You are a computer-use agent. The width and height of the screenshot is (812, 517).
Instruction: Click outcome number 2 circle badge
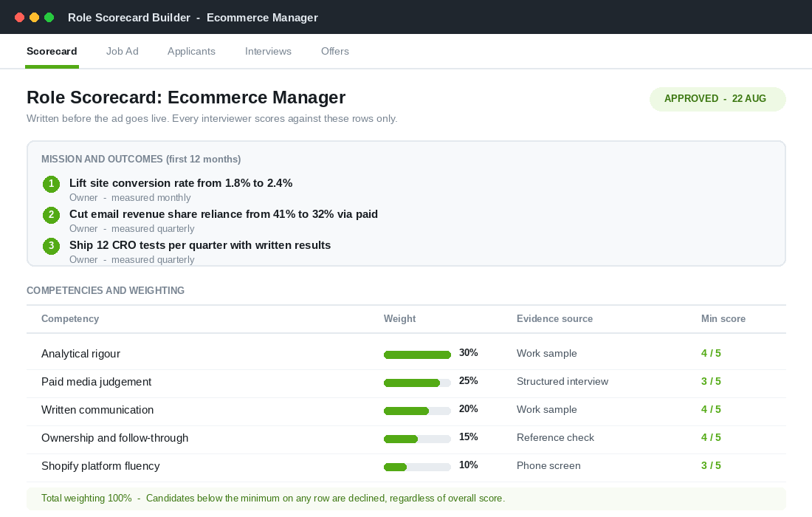[x=51, y=214]
